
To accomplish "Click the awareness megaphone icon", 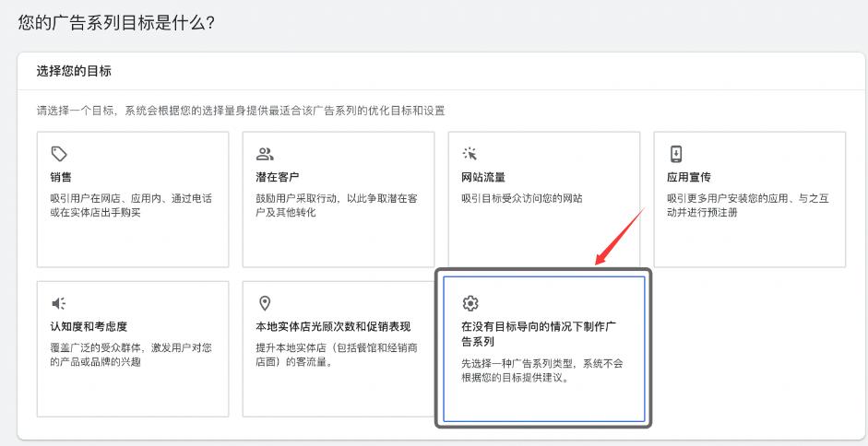I will point(59,303).
